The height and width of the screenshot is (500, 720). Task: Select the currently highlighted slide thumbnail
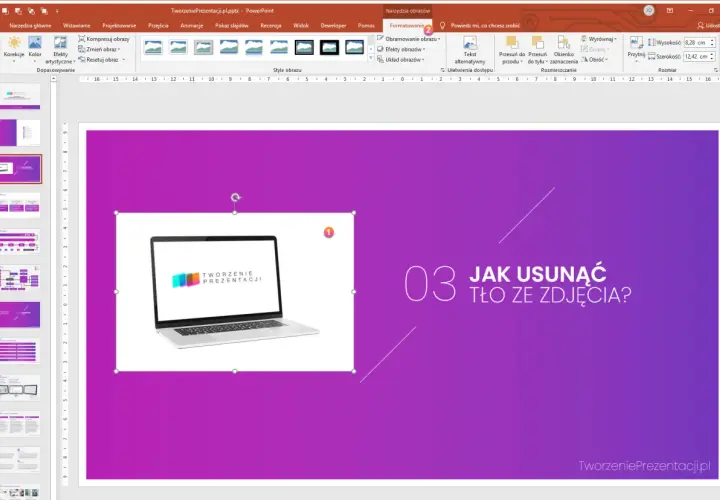click(20, 169)
